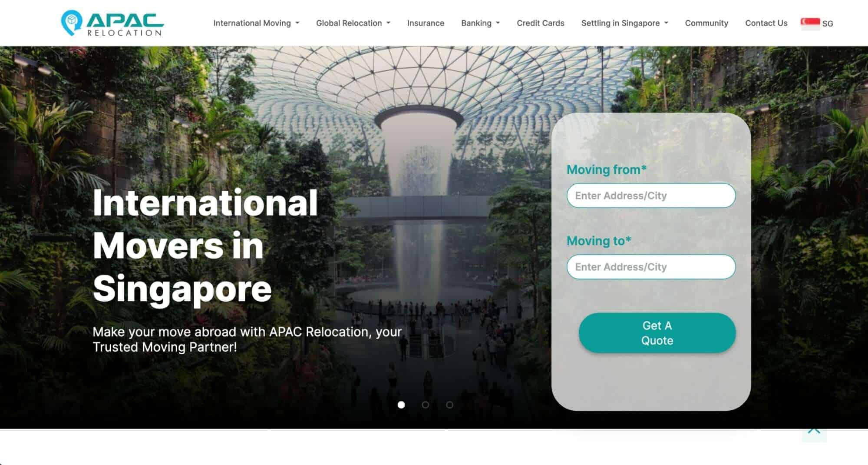Switch to the third carousel slide dot
This screenshot has height=465, width=868.
pos(450,405)
